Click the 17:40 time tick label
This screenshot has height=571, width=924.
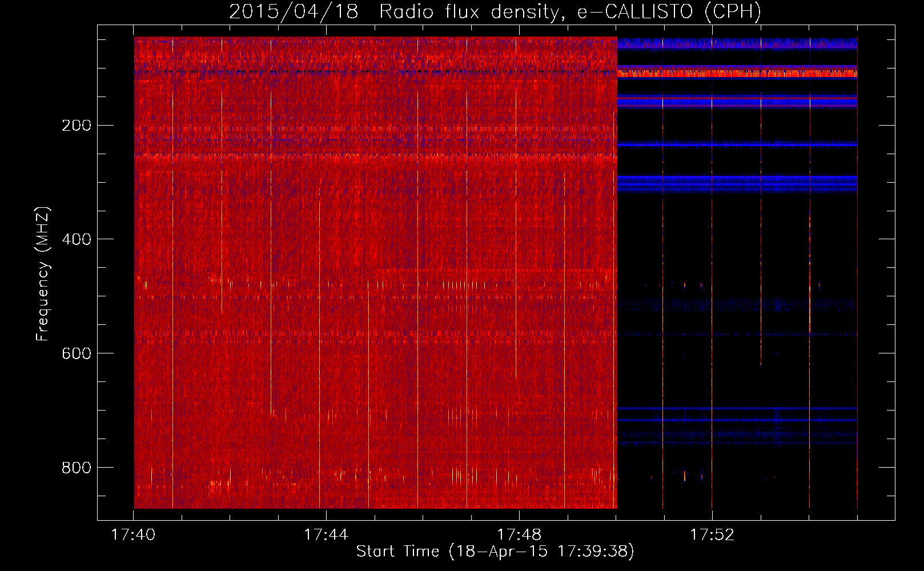[x=133, y=535]
